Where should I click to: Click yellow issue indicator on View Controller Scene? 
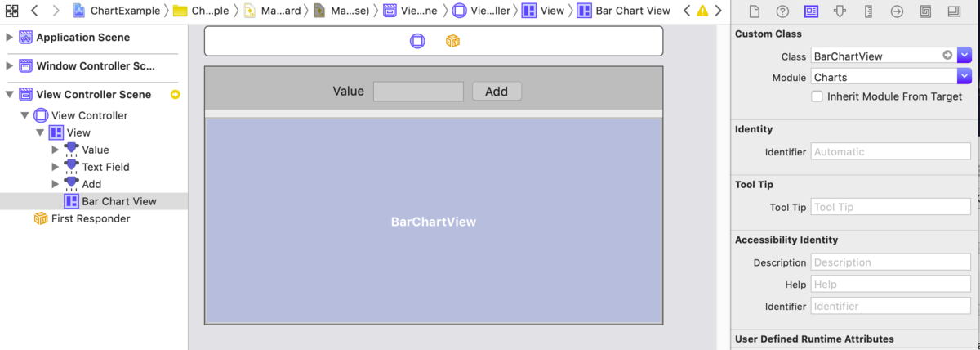175,95
